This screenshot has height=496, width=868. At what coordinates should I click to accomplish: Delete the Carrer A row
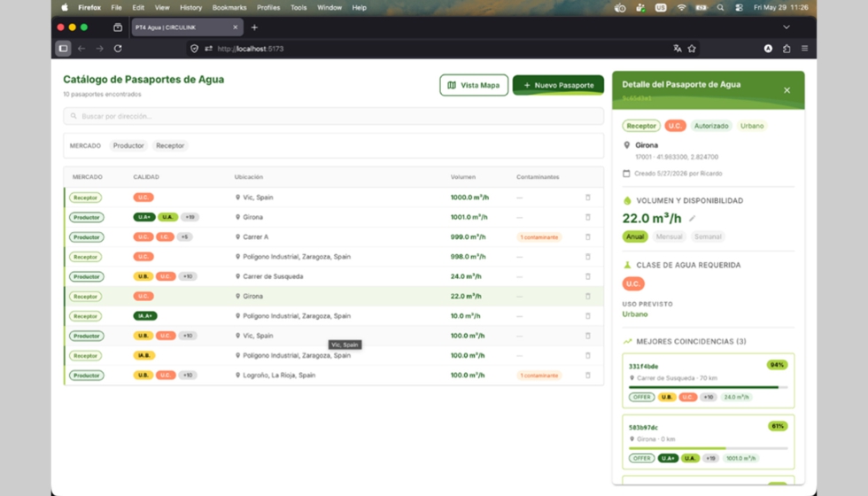point(588,237)
